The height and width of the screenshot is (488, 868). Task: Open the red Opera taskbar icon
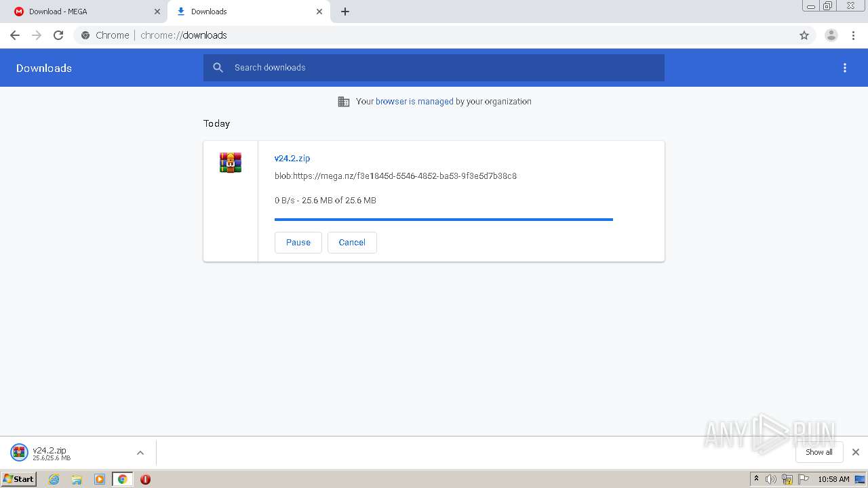tap(145, 479)
